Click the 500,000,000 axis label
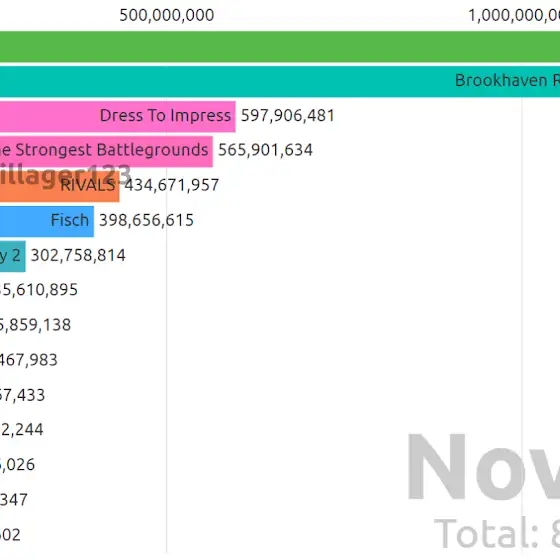560x560 pixels. (167, 15)
